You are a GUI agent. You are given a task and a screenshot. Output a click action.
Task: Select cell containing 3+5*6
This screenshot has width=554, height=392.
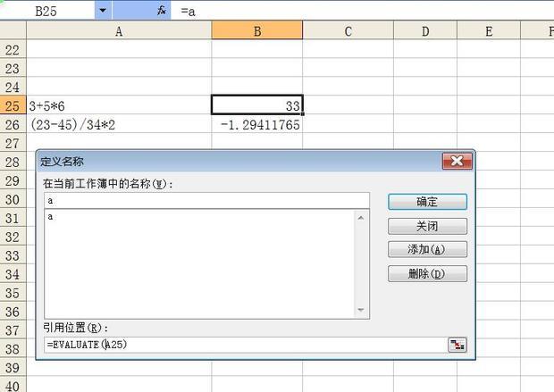(119, 105)
